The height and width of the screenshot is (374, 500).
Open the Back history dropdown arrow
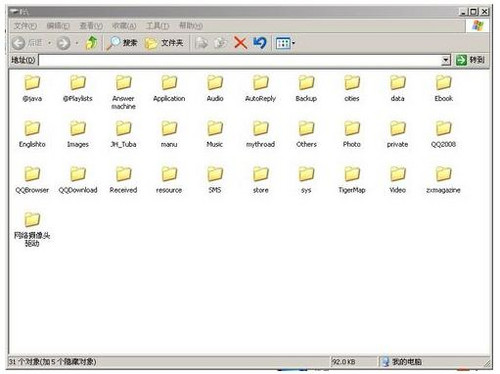[49, 43]
